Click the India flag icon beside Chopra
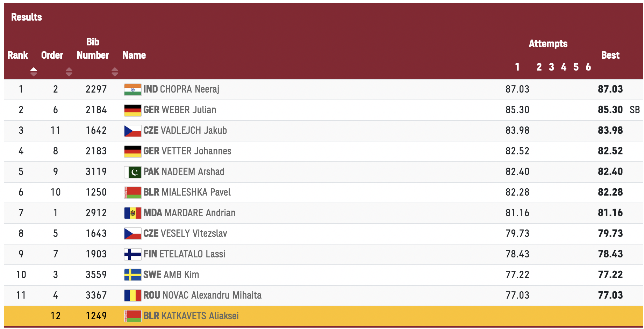644x329 pixels. [133, 89]
